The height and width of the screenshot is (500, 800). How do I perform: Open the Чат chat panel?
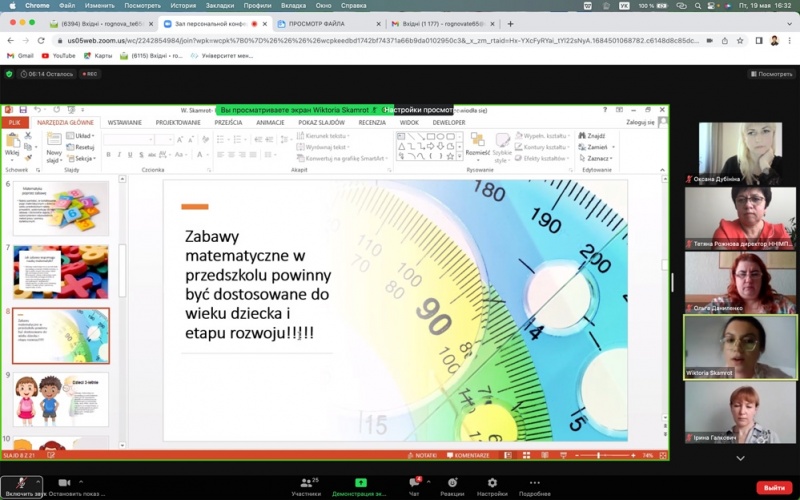413,484
